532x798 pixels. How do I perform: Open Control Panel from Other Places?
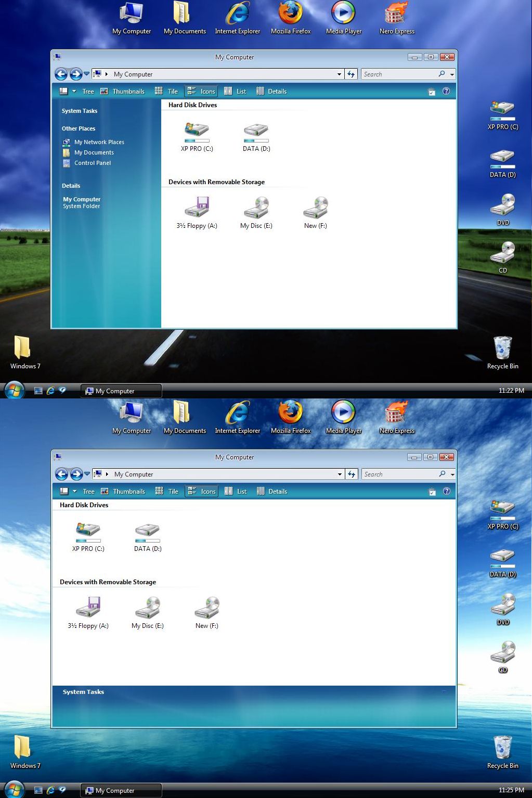92,163
